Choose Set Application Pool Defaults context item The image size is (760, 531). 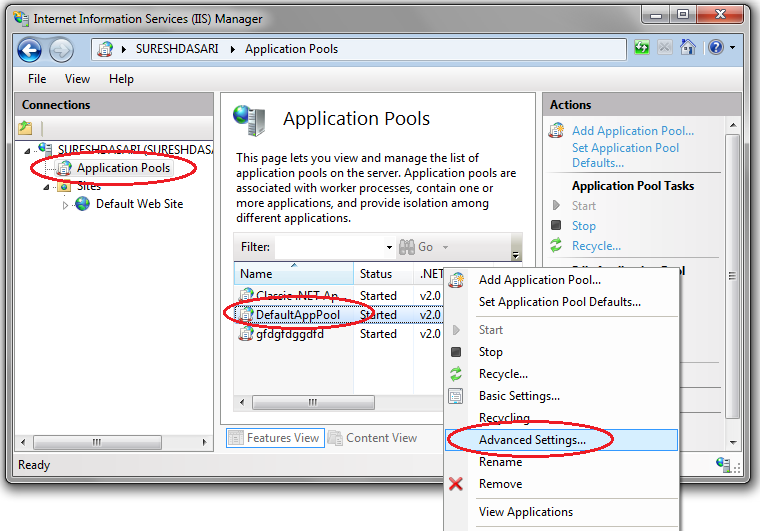coord(560,302)
